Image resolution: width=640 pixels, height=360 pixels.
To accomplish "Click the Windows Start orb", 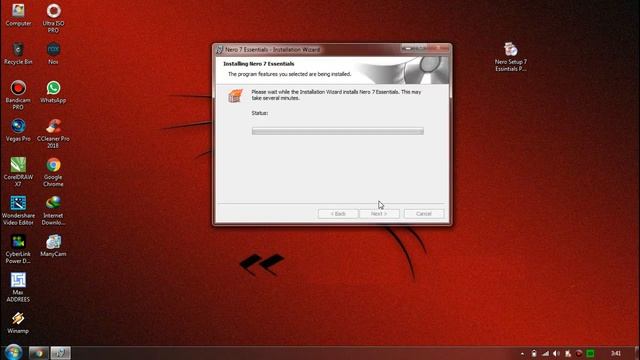I will click(x=13, y=352).
